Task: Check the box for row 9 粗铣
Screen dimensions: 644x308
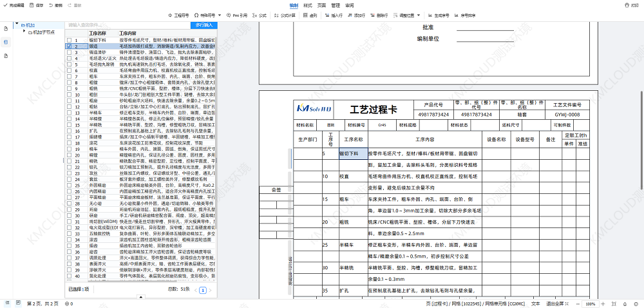Action: tap(69, 88)
